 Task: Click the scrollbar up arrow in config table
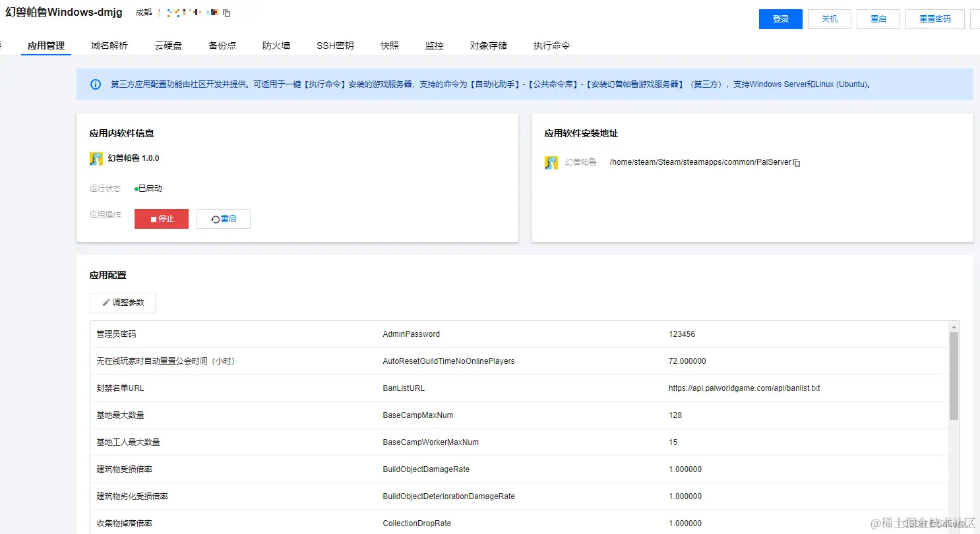(954, 326)
